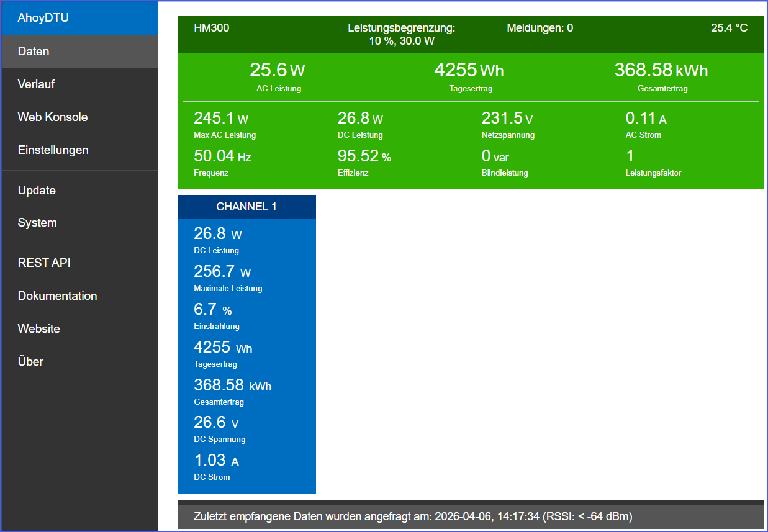Open the Web Konsole menu entry
This screenshot has height=532, width=768.
pyautogui.click(x=53, y=117)
